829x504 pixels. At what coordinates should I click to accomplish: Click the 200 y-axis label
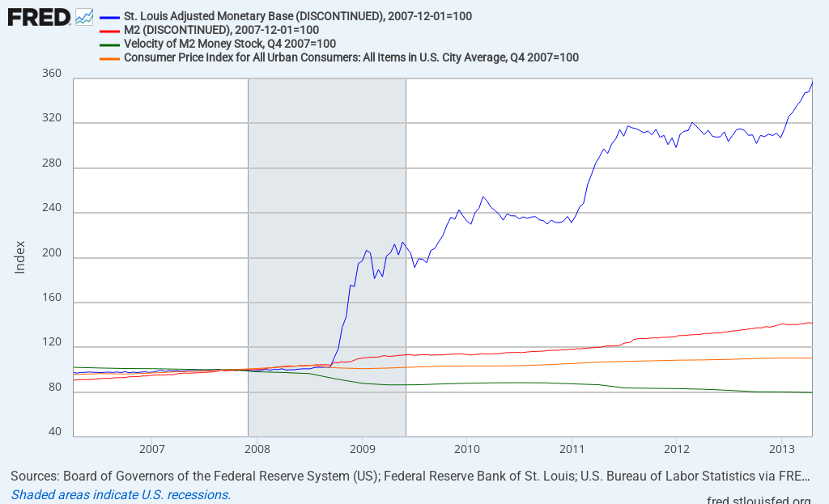point(52,253)
